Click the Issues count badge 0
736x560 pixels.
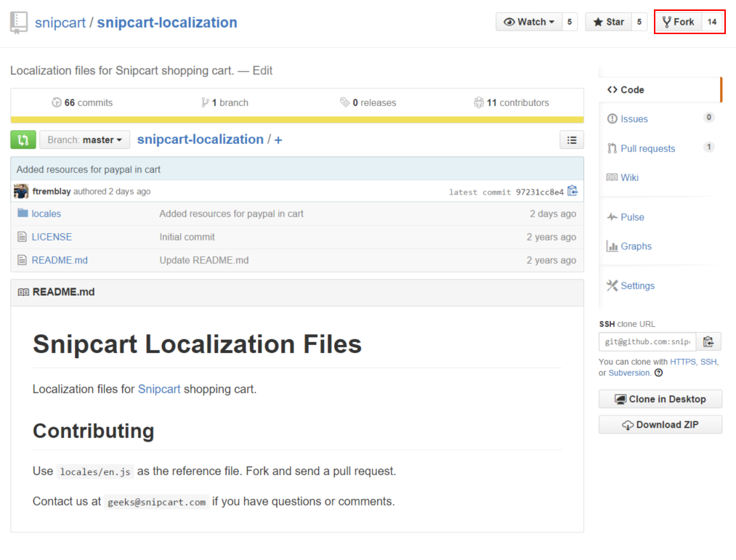(709, 118)
